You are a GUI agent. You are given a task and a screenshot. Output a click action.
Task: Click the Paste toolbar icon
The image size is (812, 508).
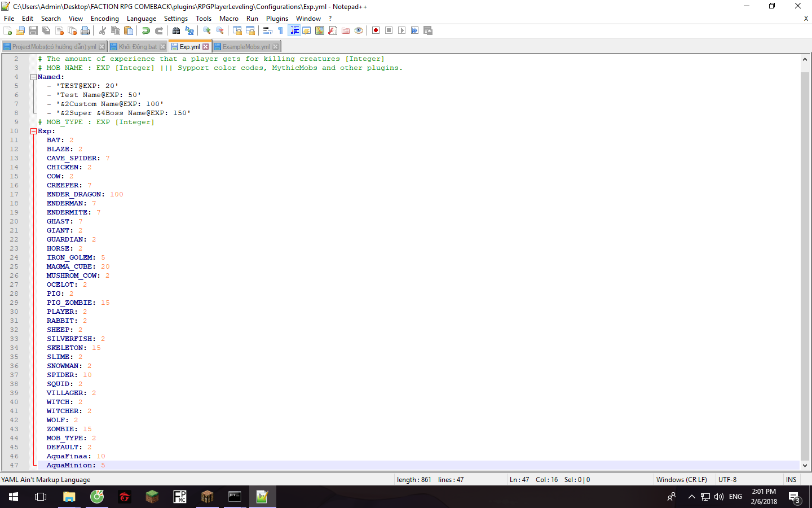129,30
